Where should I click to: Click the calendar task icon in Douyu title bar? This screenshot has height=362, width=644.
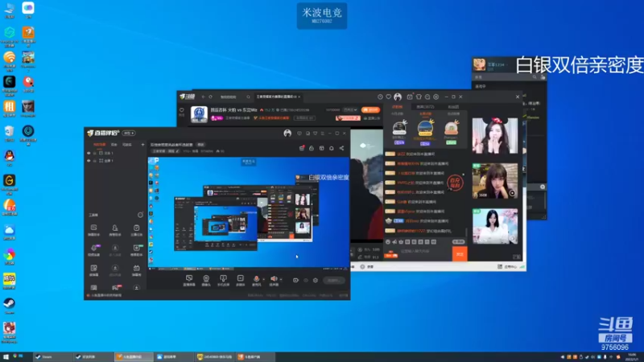coord(410,97)
